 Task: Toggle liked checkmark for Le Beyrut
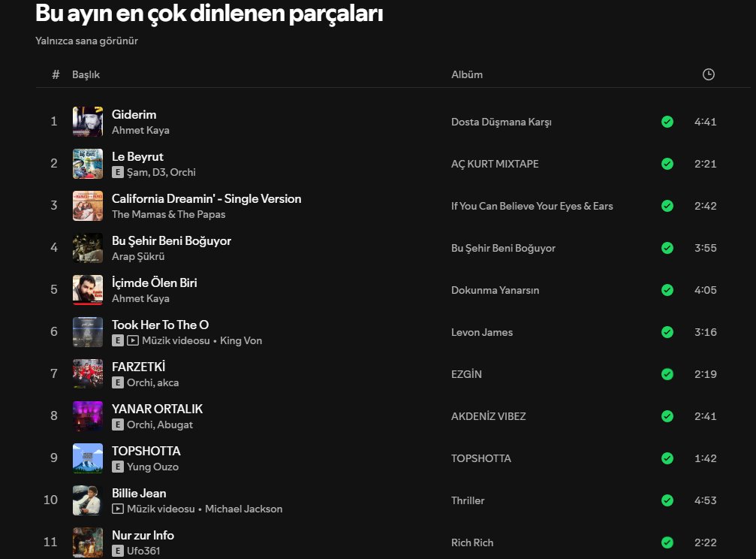tap(667, 164)
